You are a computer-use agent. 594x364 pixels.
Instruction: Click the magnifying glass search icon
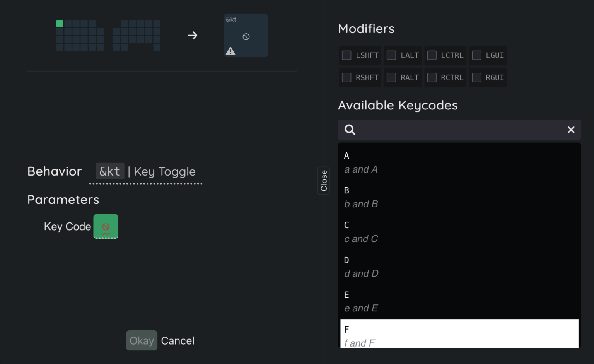pos(350,130)
